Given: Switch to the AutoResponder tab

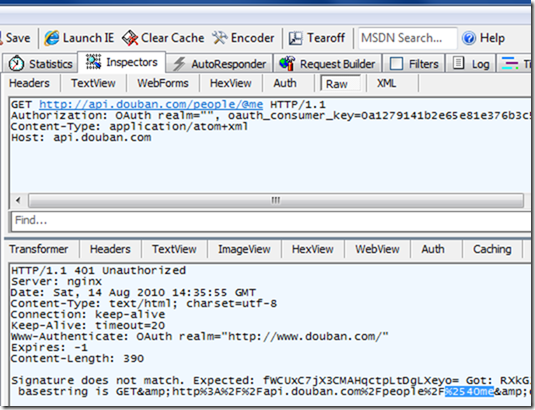Looking at the screenshot, I should click(219, 64).
